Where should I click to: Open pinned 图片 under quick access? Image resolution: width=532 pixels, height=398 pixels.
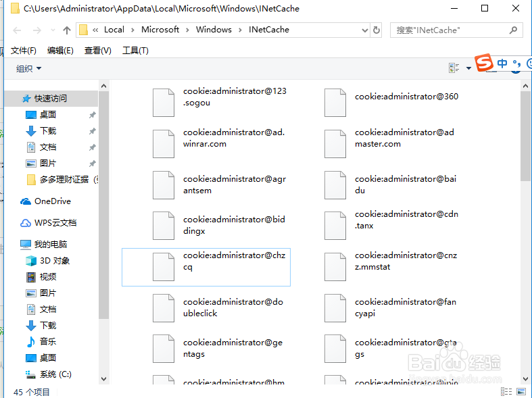(47, 164)
